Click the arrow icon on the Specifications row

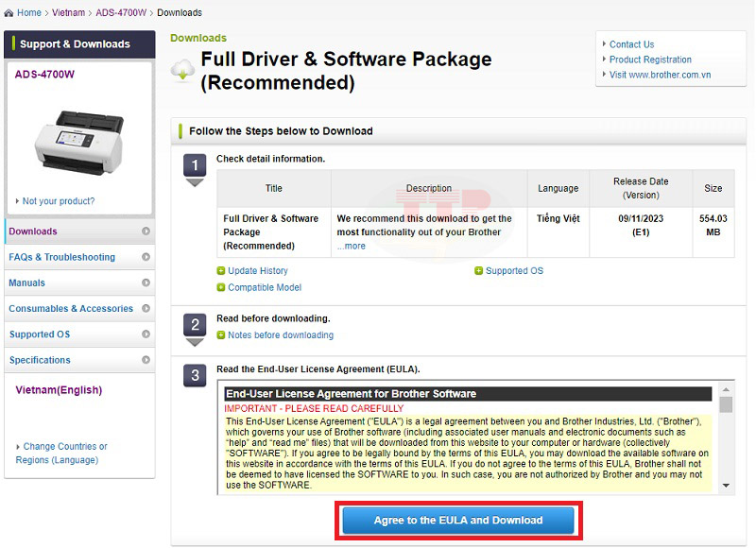pos(146,360)
